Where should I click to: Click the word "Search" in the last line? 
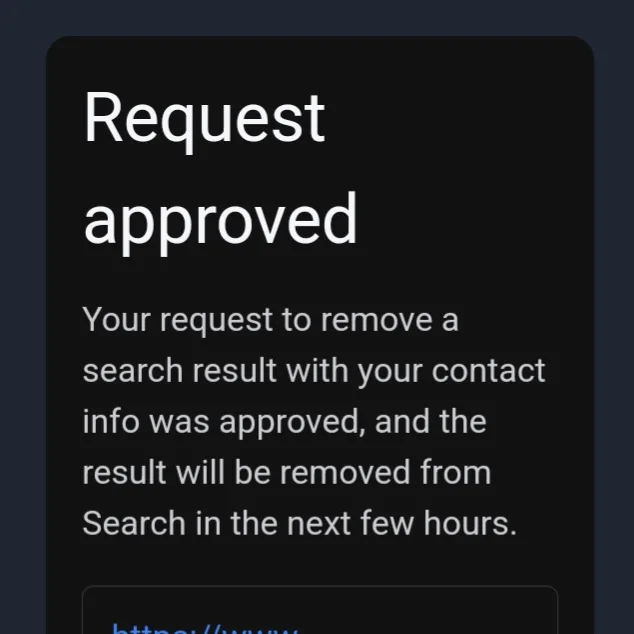(134, 523)
